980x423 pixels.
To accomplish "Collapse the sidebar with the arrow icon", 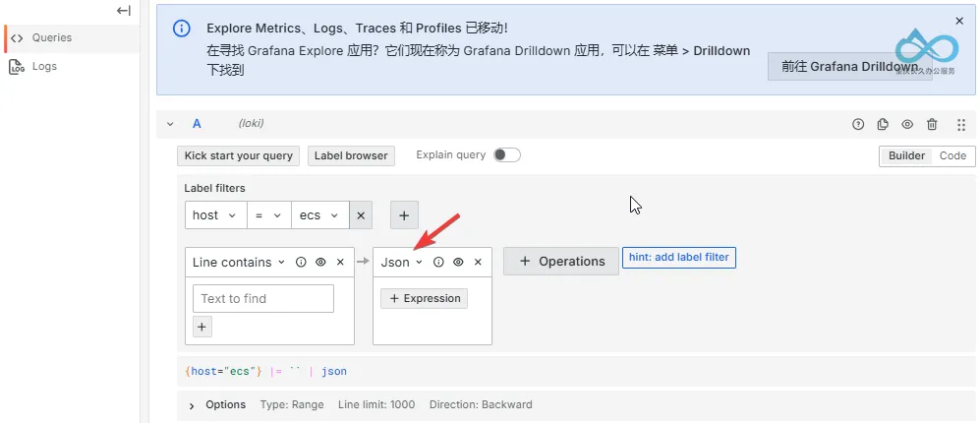I will [124, 10].
